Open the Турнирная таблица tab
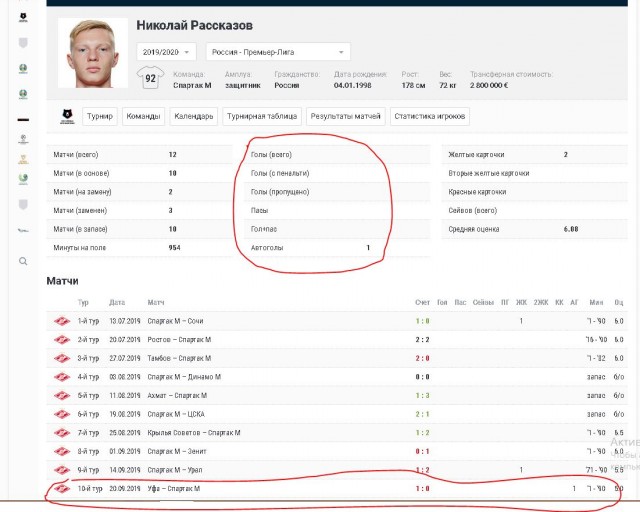This screenshot has height=512, width=640. (262, 116)
